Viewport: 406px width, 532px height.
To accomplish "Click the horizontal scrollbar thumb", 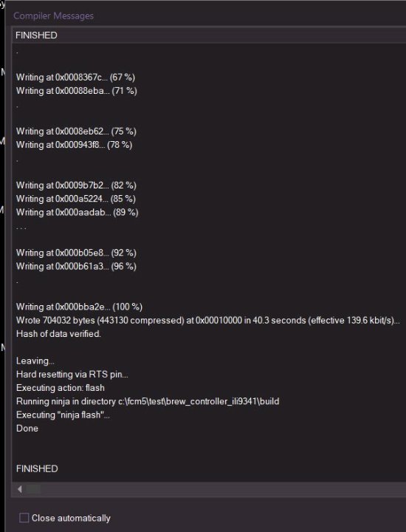I will coord(33,489).
